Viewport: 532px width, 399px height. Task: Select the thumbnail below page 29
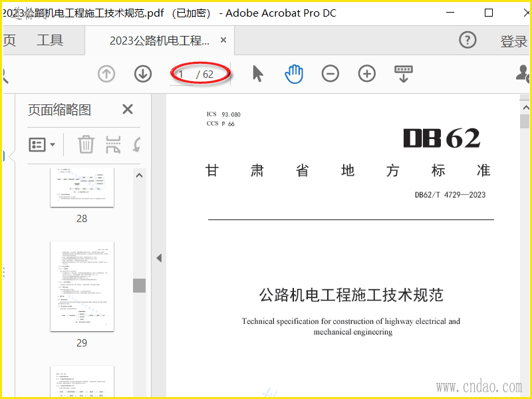(x=82, y=381)
